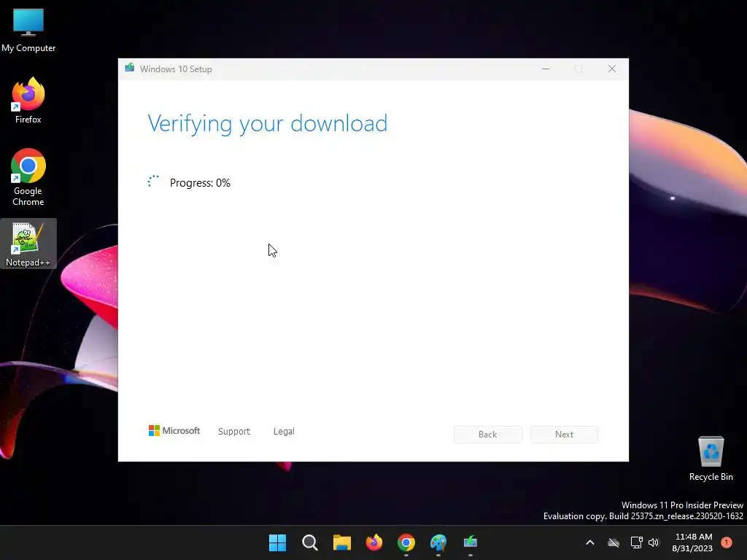747x560 pixels.
Task: Open the Legal link
Action: point(284,432)
